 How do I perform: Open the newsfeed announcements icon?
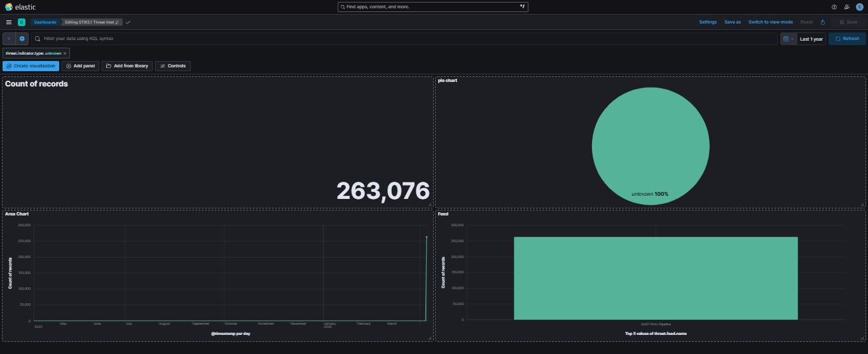click(847, 7)
